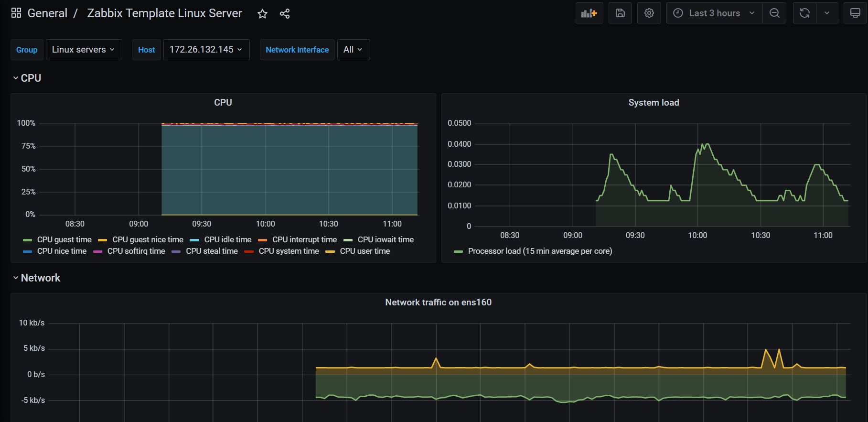Open dashboard settings gear
The width and height of the screenshot is (868, 422).
[649, 13]
